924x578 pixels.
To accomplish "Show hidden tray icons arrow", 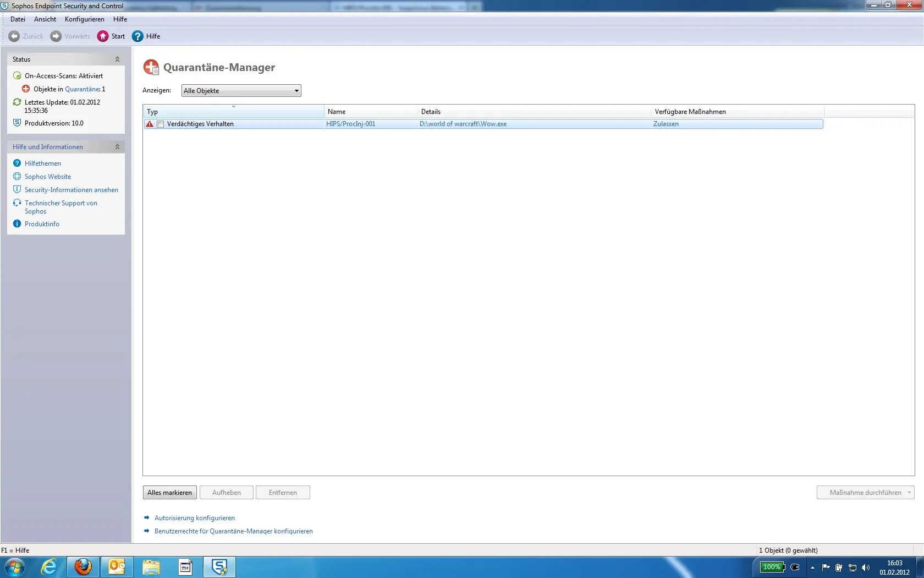I will (x=812, y=568).
